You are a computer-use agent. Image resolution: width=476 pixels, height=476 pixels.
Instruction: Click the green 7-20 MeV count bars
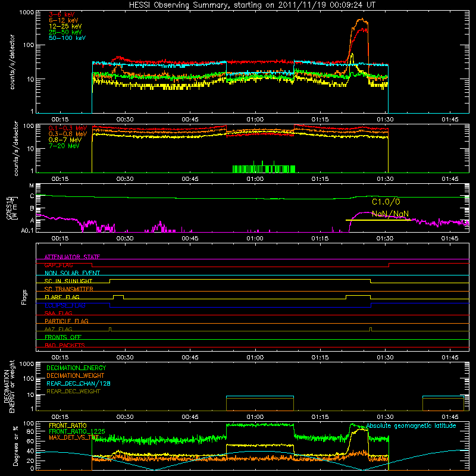264,169
